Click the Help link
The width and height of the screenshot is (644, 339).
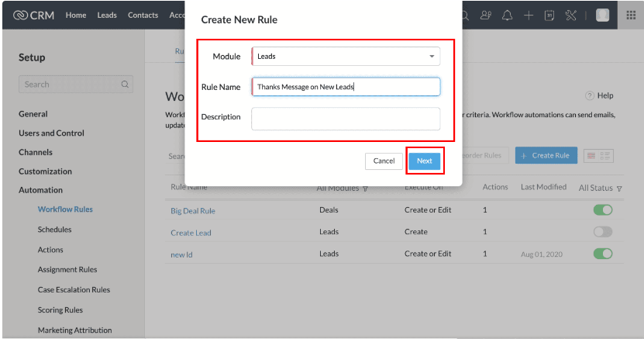605,95
